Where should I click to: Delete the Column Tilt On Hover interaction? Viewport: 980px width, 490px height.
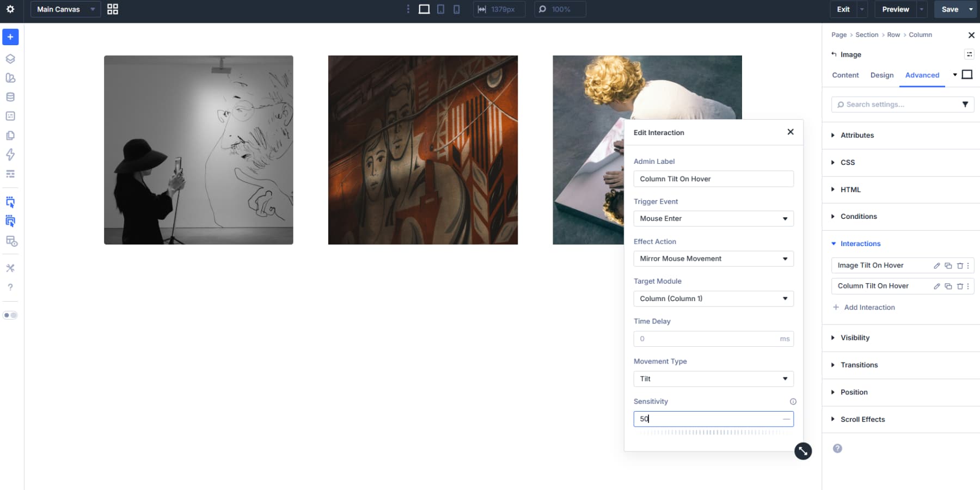(959, 286)
